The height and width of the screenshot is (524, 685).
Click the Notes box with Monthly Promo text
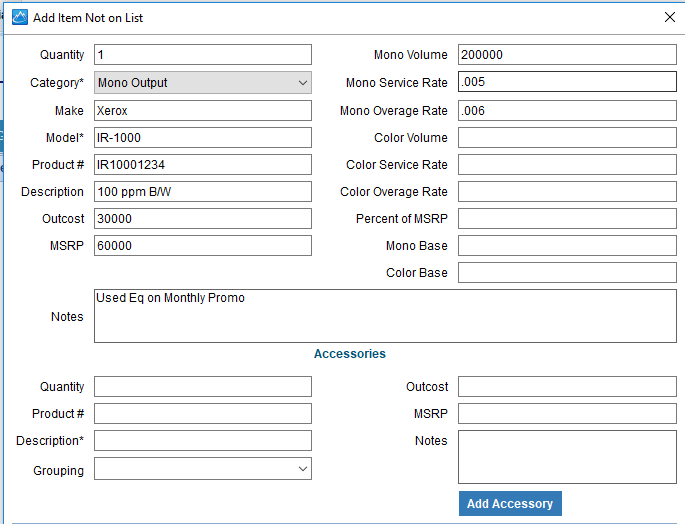(385, 316)
